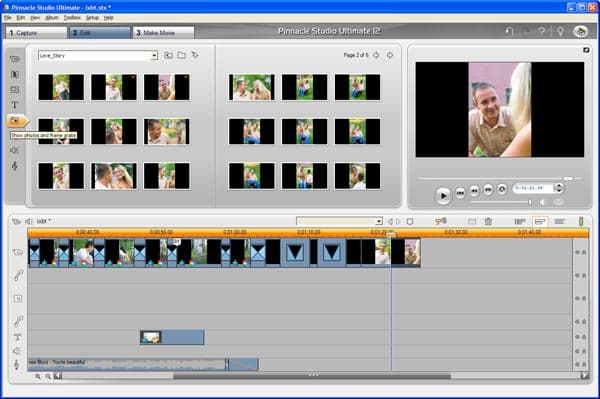
Task: Open the Toolbox menu
Action: [x=72, y=18]
